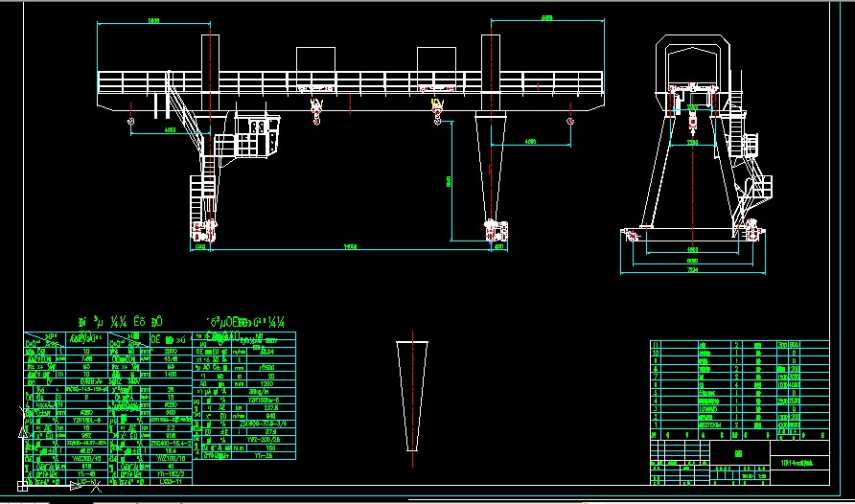Viewport: 855px width, 504px height.
Task: Select the red end hook on right cantilever
Action: pyautogui.click(x=569, y=121)
